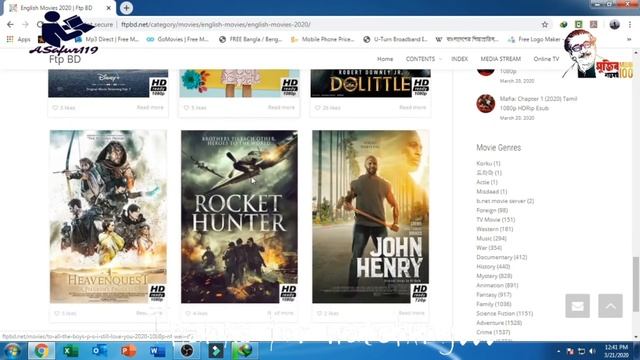
Task: Like the John Henry post heart icon
Action: (319, 313)
